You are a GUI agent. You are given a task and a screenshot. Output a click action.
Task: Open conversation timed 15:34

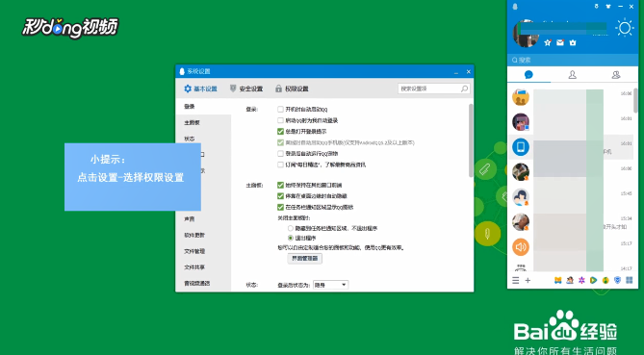(x=571, y=222)
